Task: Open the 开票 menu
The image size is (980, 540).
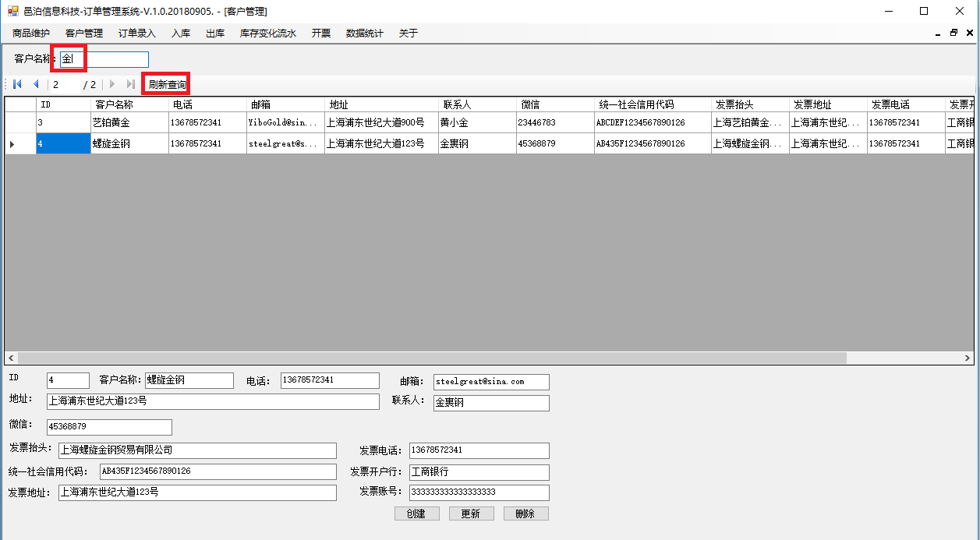Action: click(x=321, y=34)
